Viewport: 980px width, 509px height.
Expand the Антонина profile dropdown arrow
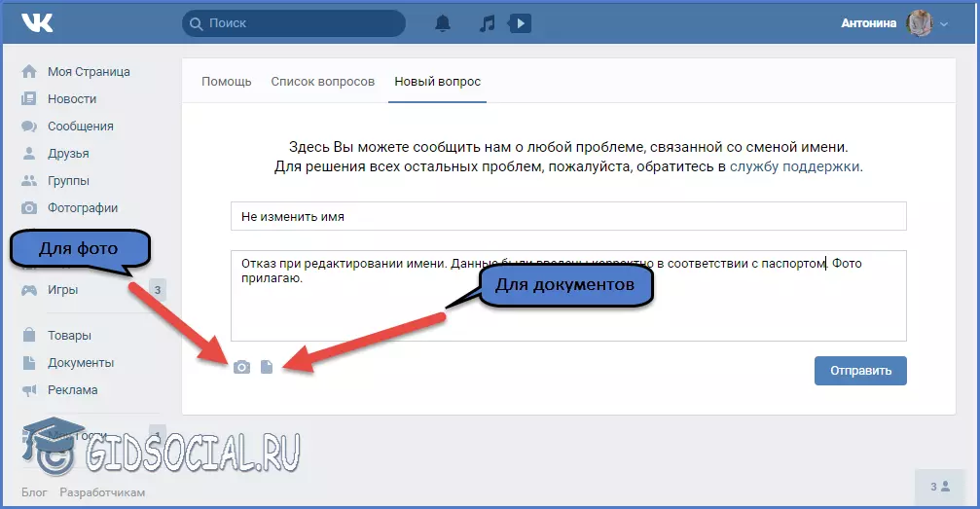tap(944, 24)
